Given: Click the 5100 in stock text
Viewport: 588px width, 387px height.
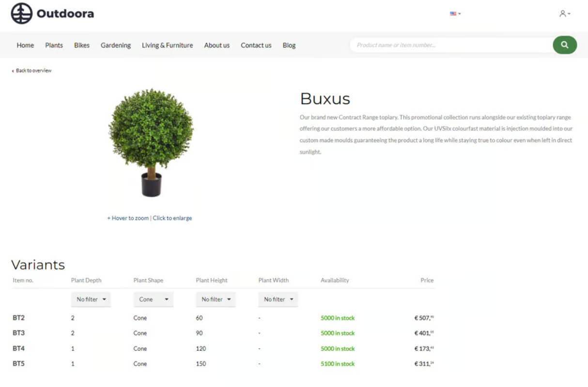Looking at the screenshot, I should coord(338,364).
